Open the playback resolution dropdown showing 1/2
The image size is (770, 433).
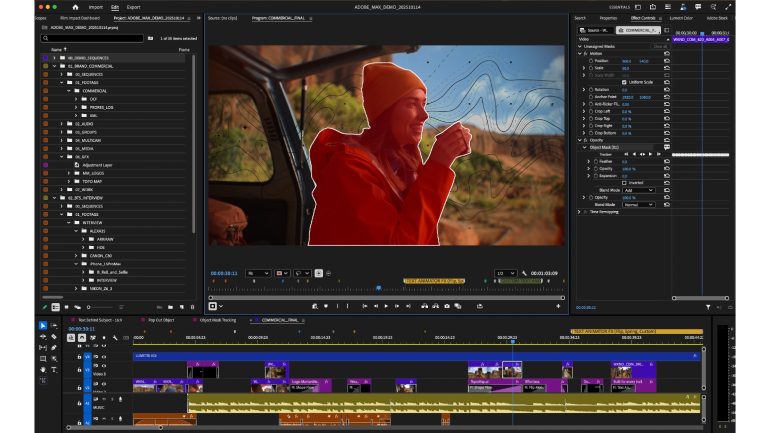click(506, 273)
